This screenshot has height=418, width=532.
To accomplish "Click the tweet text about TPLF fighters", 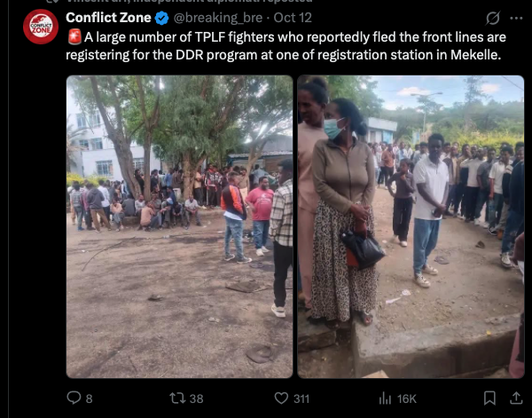I will (x=286, y=46).
